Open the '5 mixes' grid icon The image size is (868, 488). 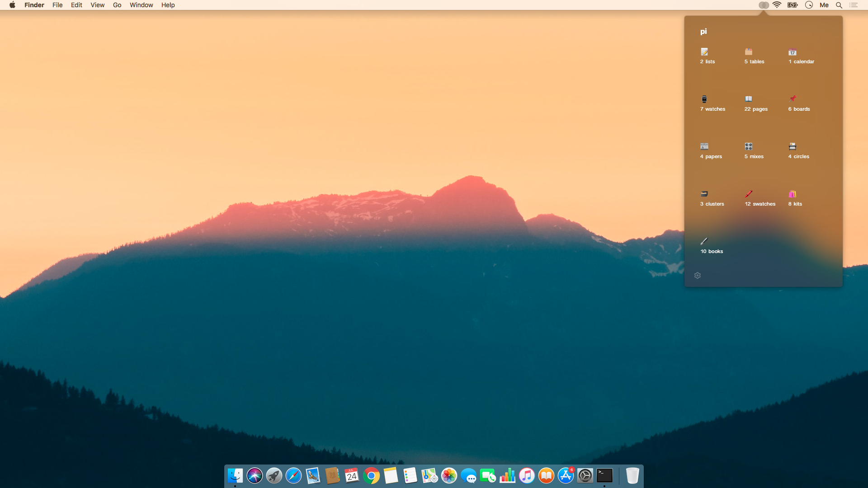coord(749,146)
